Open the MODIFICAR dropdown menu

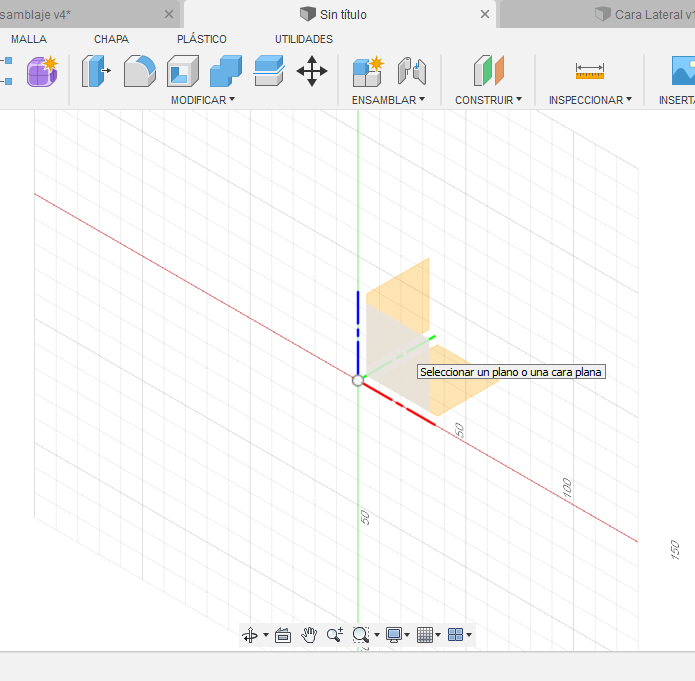coord(203,100)
